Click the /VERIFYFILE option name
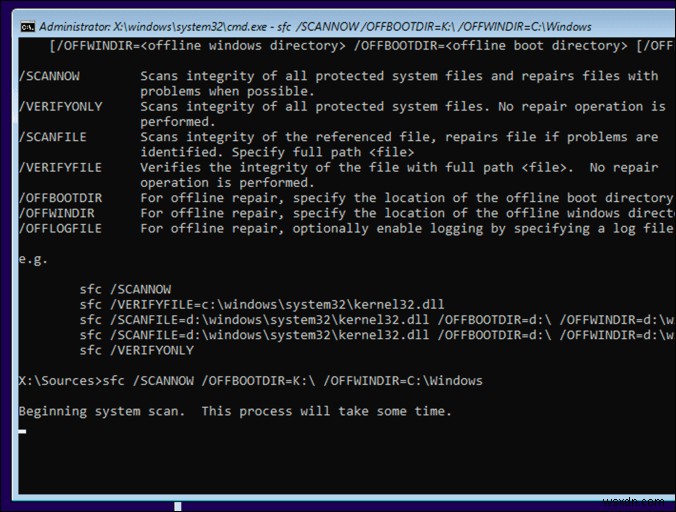 coord(60,167)
